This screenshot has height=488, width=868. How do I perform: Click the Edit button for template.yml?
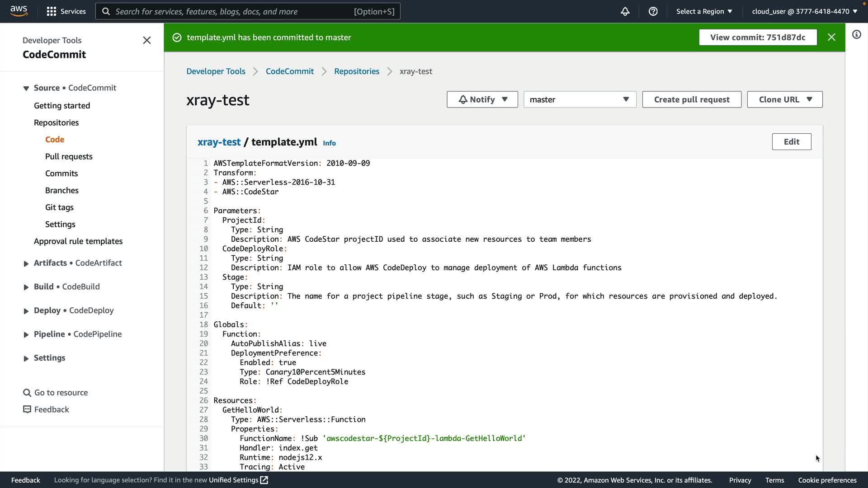pyautogui.click(x=791, y=141)
